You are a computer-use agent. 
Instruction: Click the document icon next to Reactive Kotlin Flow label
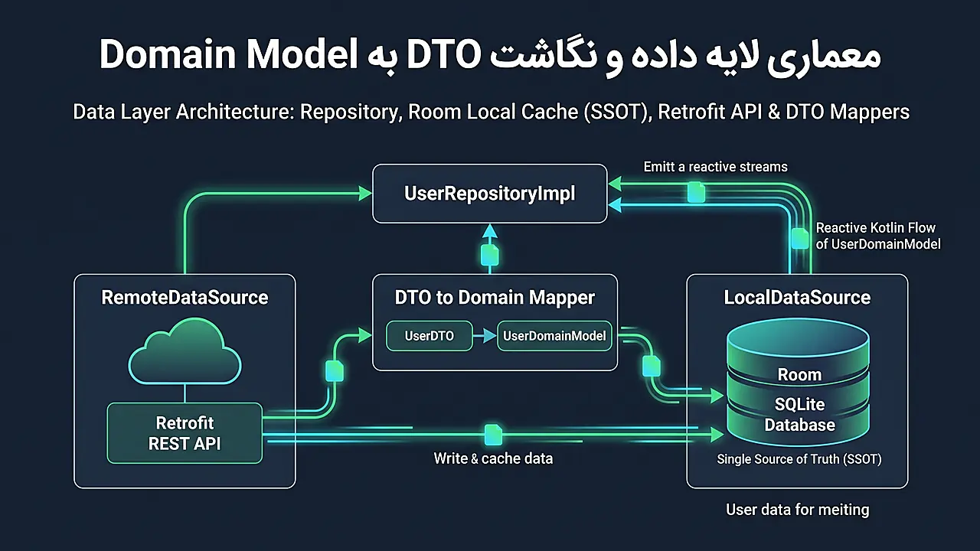tap(799, 238)
